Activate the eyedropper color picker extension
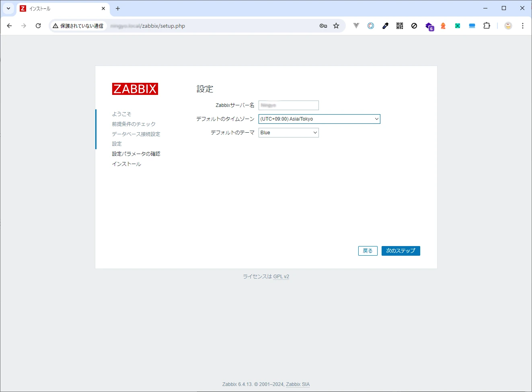Viewport: 532px width, 392px height. (385, 26)
